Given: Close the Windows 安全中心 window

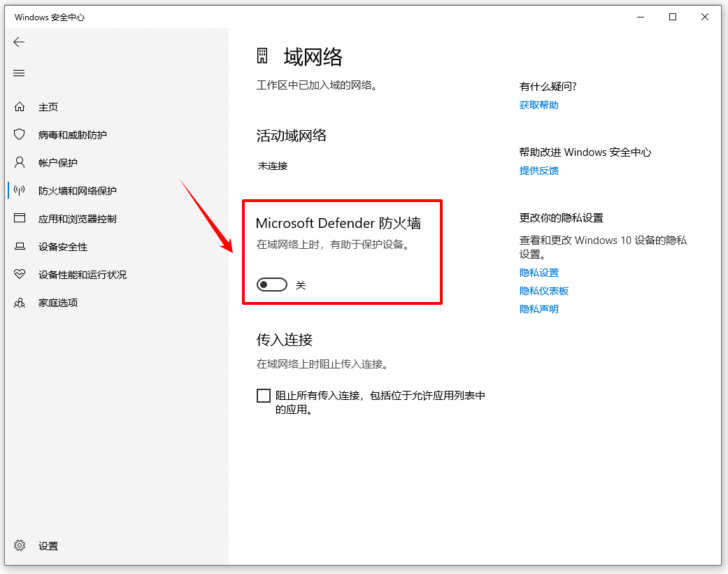Looking at the screenshot, I should tap(704, 17).
